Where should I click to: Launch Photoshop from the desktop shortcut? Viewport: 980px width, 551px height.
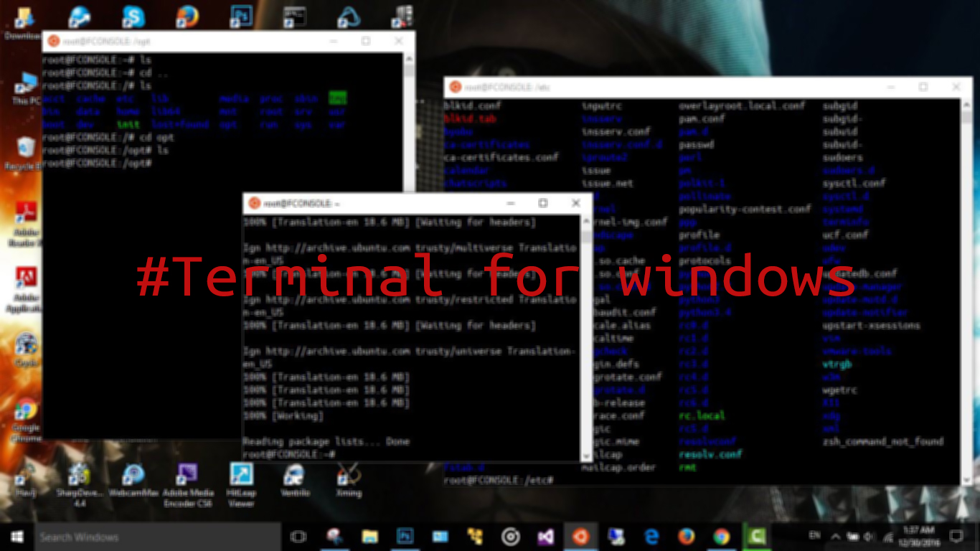pos(241,16)
